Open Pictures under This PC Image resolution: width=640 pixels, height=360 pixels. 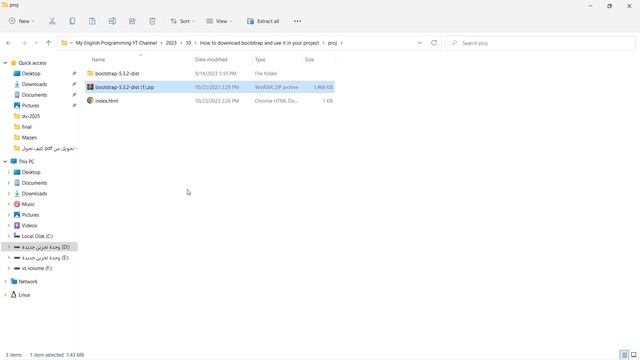[31, 215]
